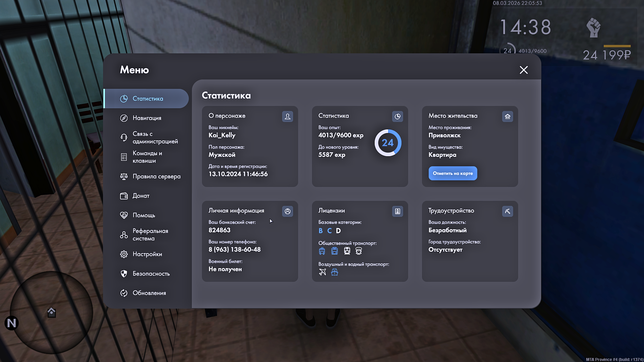This screenshot has width=644, height=362.
Task: Open the Настройки menu section
Action: pos(147,254)
